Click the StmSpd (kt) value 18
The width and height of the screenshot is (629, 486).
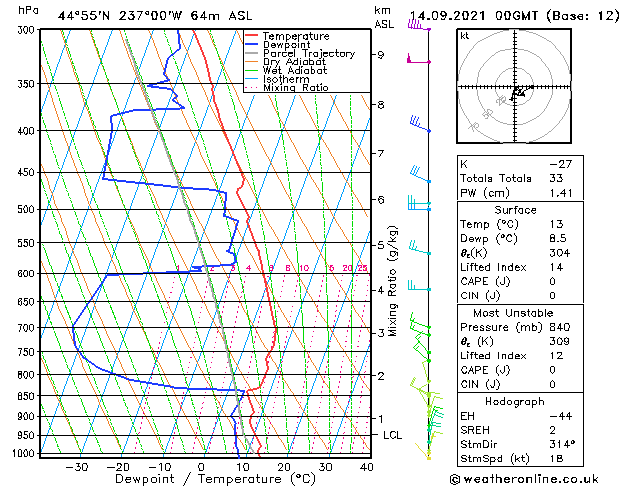pos(556,459)
